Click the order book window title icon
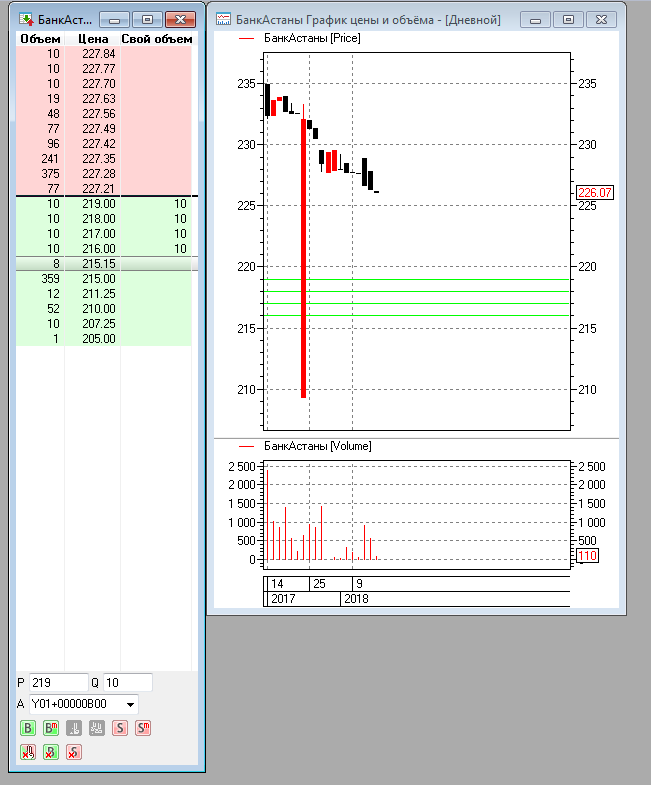 (x=26, y=20)
